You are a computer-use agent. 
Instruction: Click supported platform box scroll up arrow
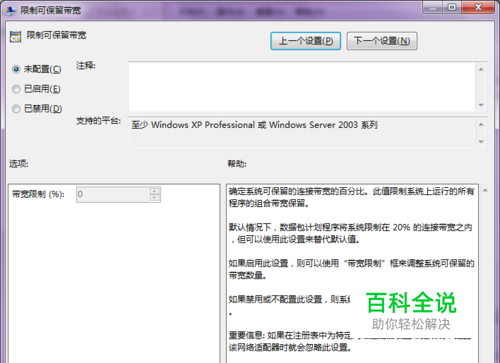481,124
